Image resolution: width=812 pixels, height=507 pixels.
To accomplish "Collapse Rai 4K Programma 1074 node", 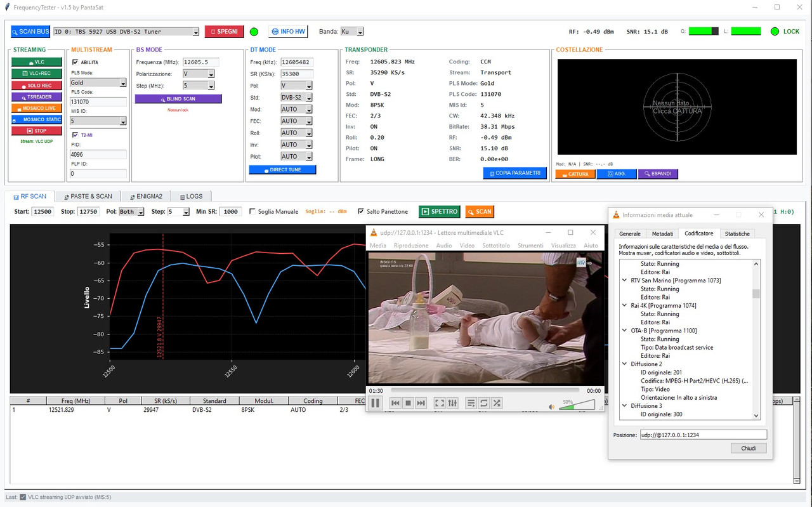I will pos(625,305).
